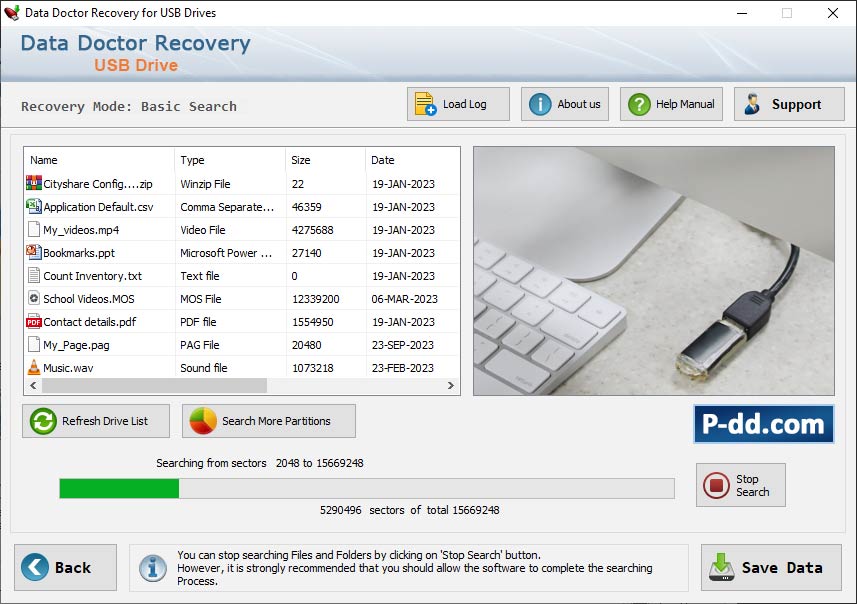Open About us dialog
857x604 pixels.
point(564,103)
